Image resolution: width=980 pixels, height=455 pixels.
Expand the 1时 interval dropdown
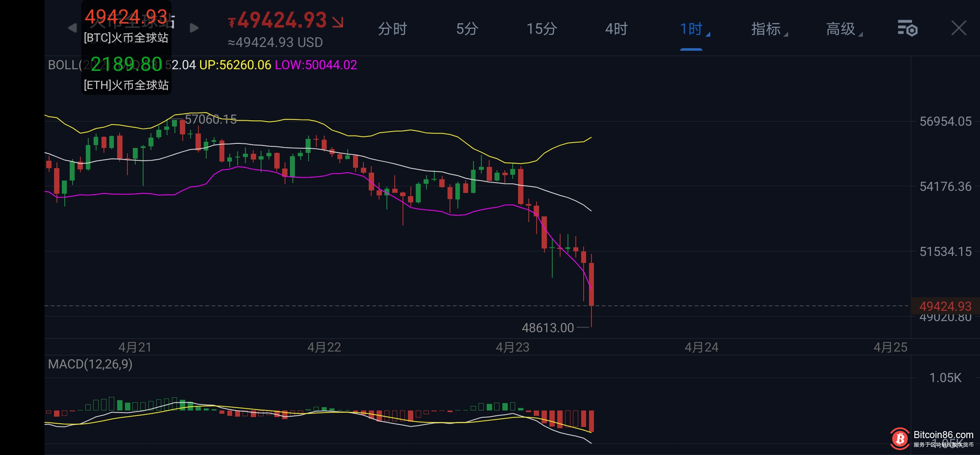[x=693, y=29]
